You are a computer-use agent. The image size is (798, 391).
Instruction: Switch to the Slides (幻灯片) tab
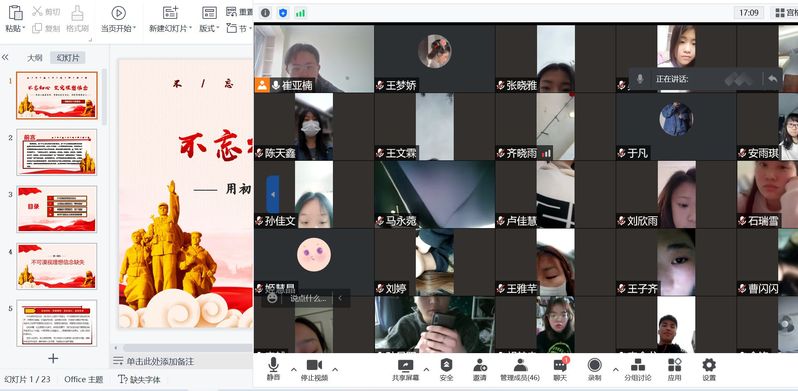[67, 58]
